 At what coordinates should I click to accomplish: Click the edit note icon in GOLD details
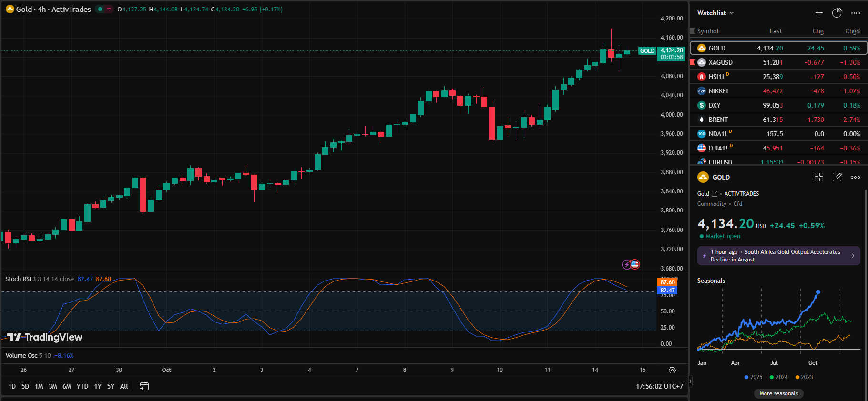tap(837, 177)
